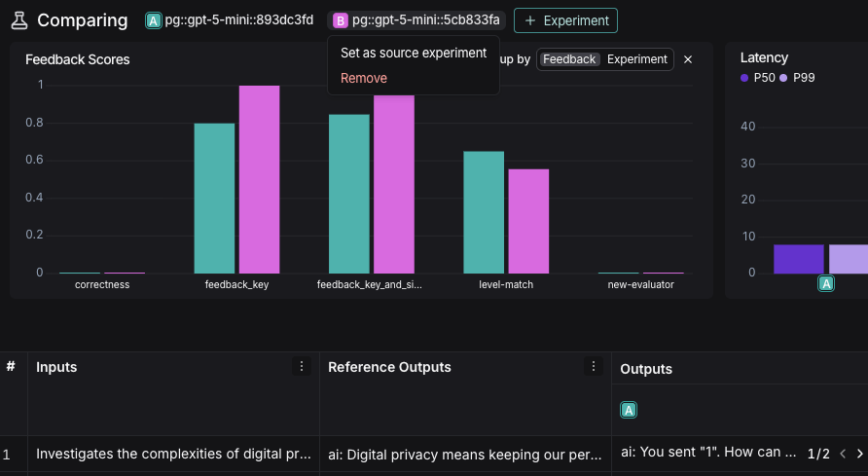The image size is (868, 476).
Task: Open row 1 reference output cell
Action: tap(465, 454)
